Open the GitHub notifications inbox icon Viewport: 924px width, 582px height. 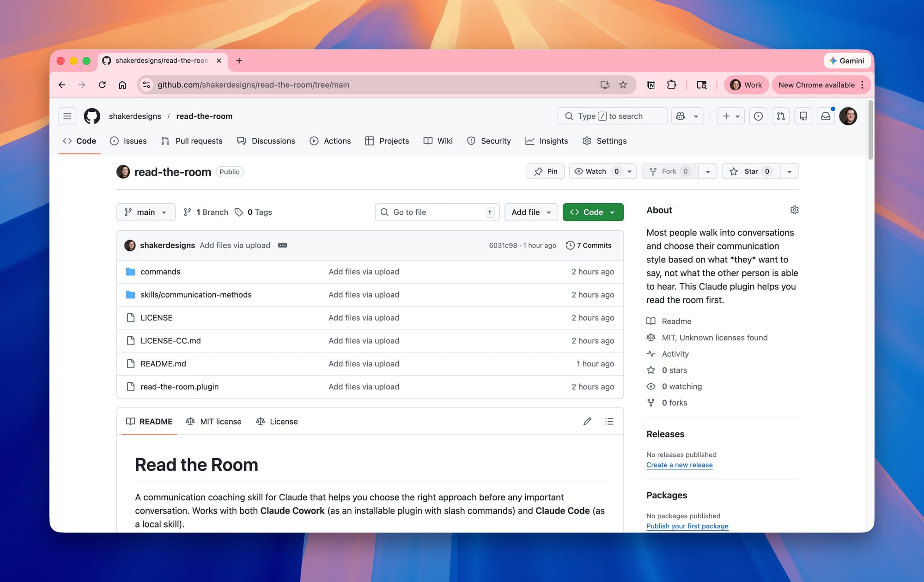pos(825,116)
